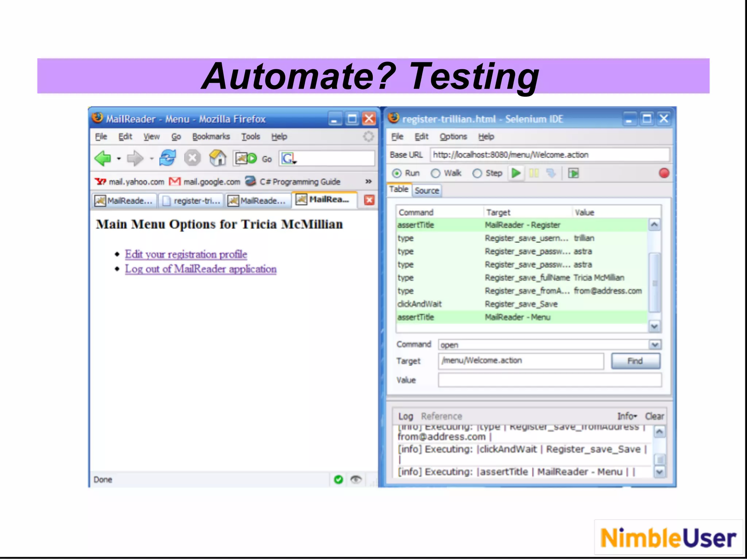Switch to the Log tab
This screenshot has width=747, height=560.
[406, 416]
